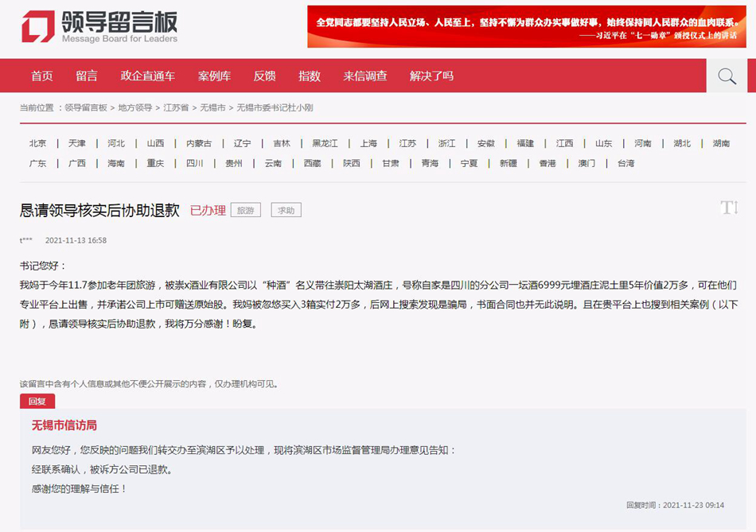The width and height of the screenshot is (756, 532).
Task: Select the 回复 tab label
Action: (x=37, y=402)
